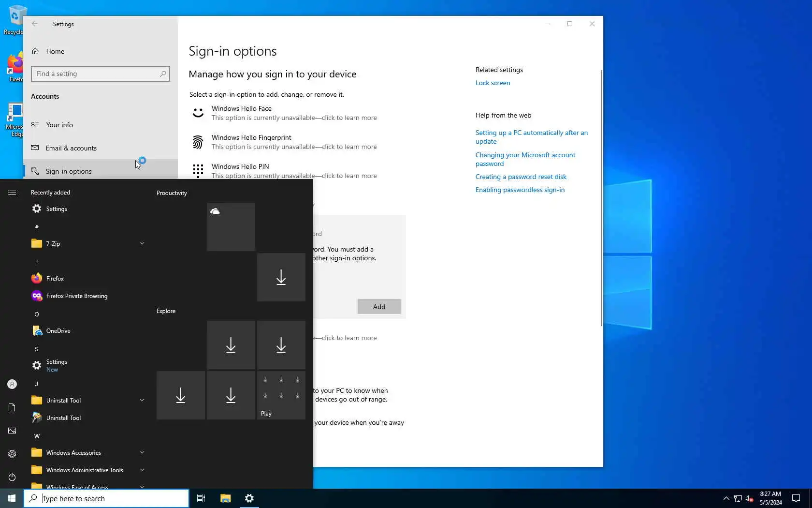Open File Explorer from the taskbar

click(x=225, y=498)
